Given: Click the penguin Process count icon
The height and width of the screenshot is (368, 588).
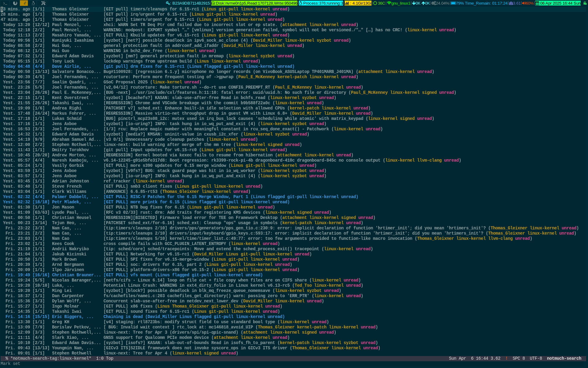Looking at the screenshot, I should [301, 3].
